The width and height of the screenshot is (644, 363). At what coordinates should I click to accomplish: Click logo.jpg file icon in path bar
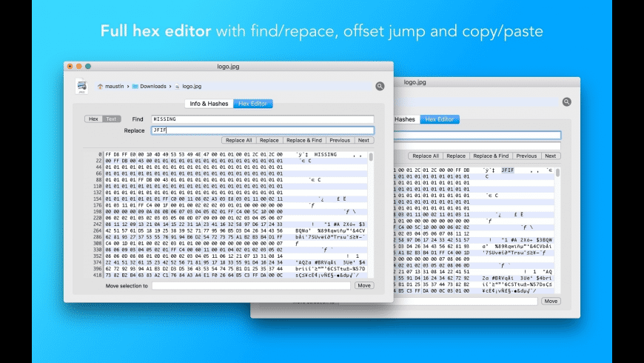pyautogui.click(x=177, y=87)
